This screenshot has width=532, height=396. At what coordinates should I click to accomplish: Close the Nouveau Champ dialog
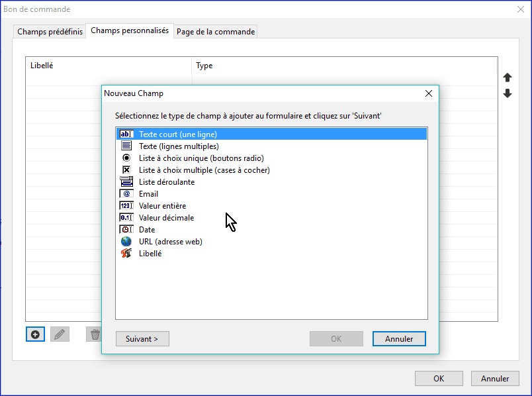tap(428, 93)
